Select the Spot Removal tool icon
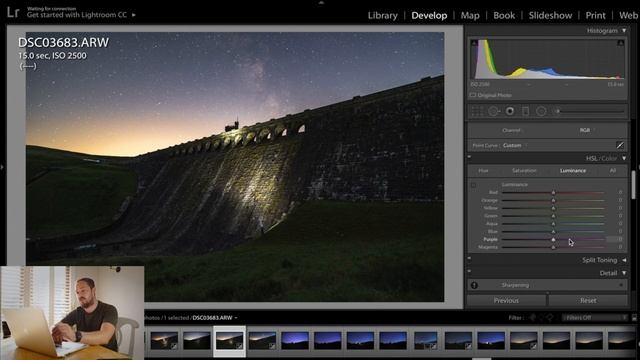This screenshot has height=360, width=640. click(x=493, y=111)
